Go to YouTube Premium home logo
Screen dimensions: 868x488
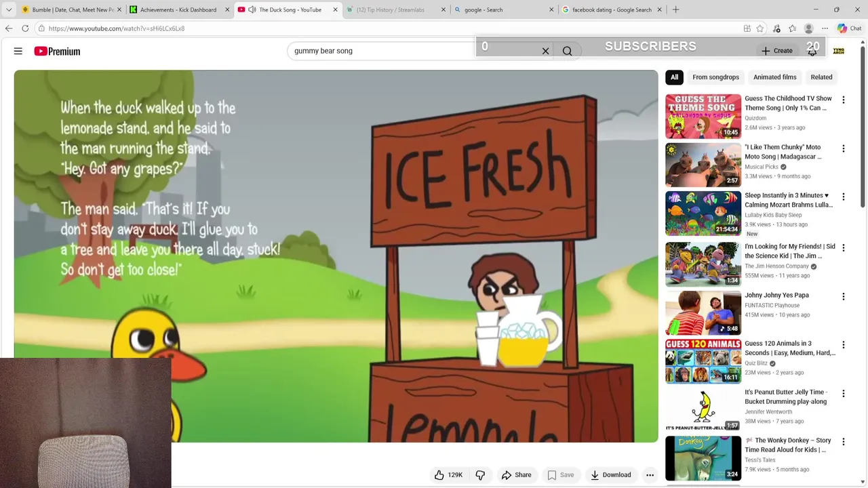click(57, 51)
